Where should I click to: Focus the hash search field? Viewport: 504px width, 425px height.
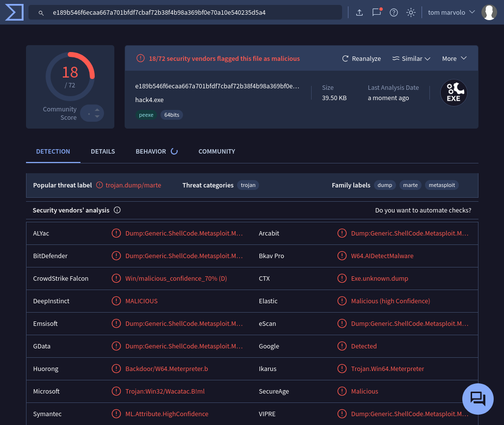click(x=186, y=13)
